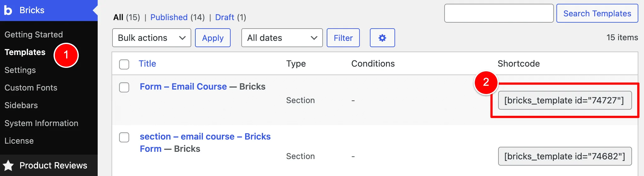
Task: Open the Form – Email Course template
Action: click(x=183, y=86)
